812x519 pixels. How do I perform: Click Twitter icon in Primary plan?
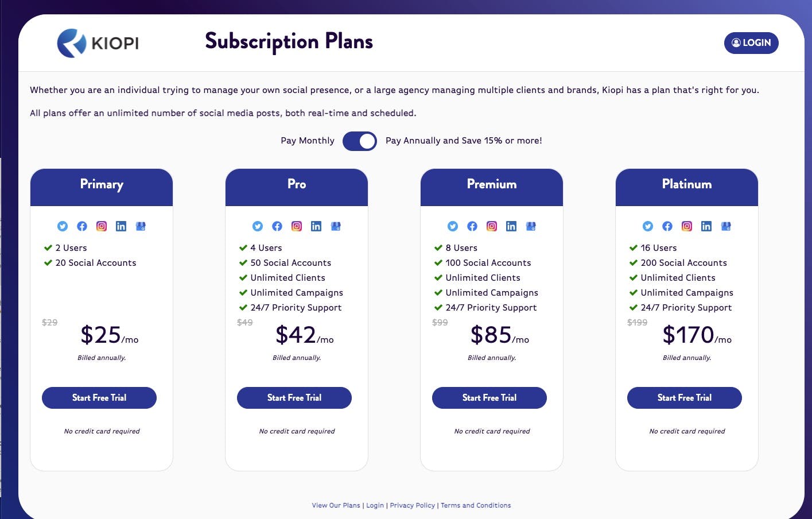point(63,226)
